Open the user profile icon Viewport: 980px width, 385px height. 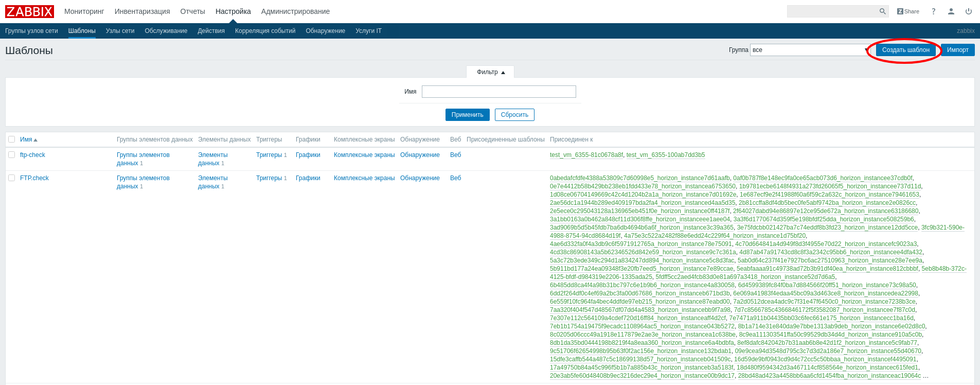951,11
